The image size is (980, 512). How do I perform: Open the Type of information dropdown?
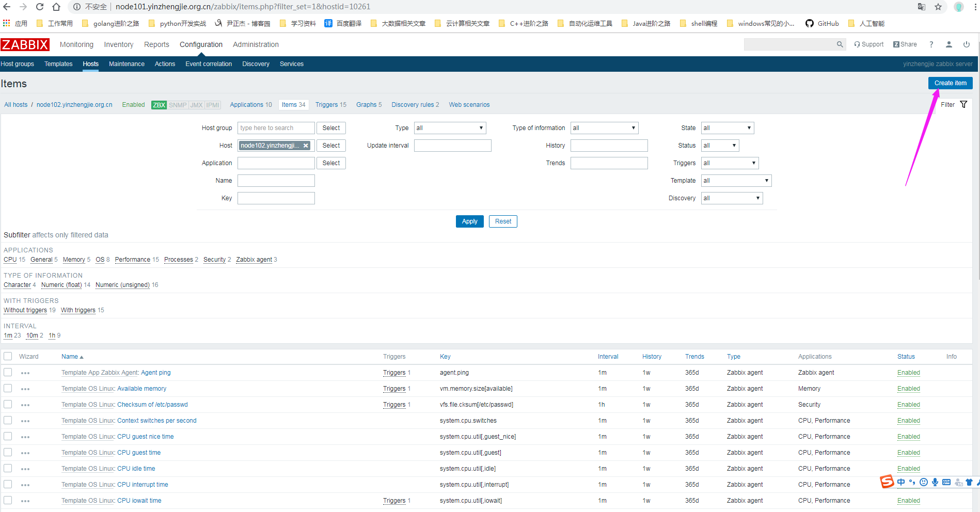pyautogui.click(x=604, y=128)
